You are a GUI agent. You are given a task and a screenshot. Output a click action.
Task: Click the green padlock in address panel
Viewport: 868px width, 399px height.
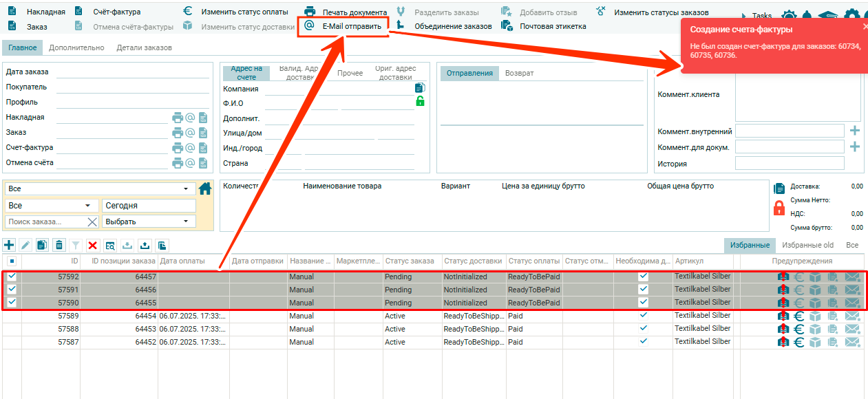[x=420, y=101]
